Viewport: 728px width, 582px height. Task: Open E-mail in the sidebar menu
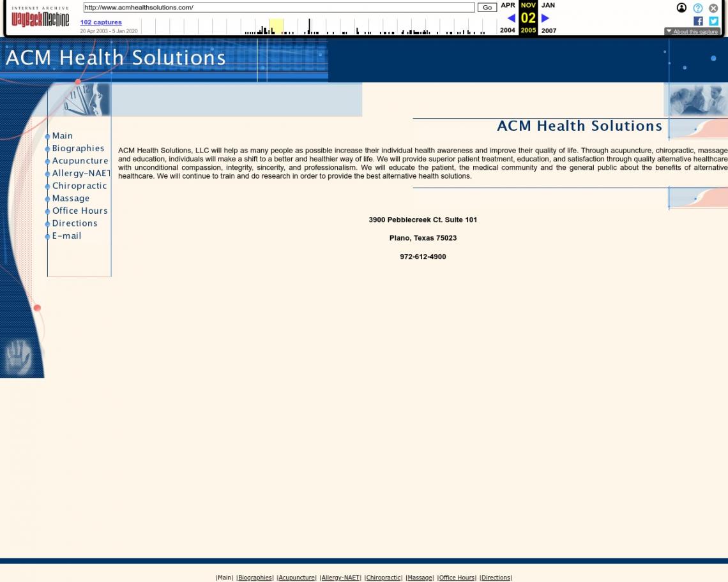(x=66, y=235)
